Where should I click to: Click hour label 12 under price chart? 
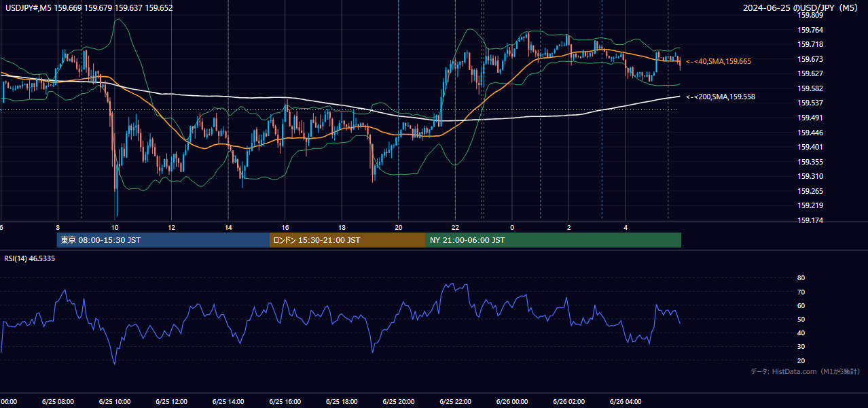[x=172, y=228]
